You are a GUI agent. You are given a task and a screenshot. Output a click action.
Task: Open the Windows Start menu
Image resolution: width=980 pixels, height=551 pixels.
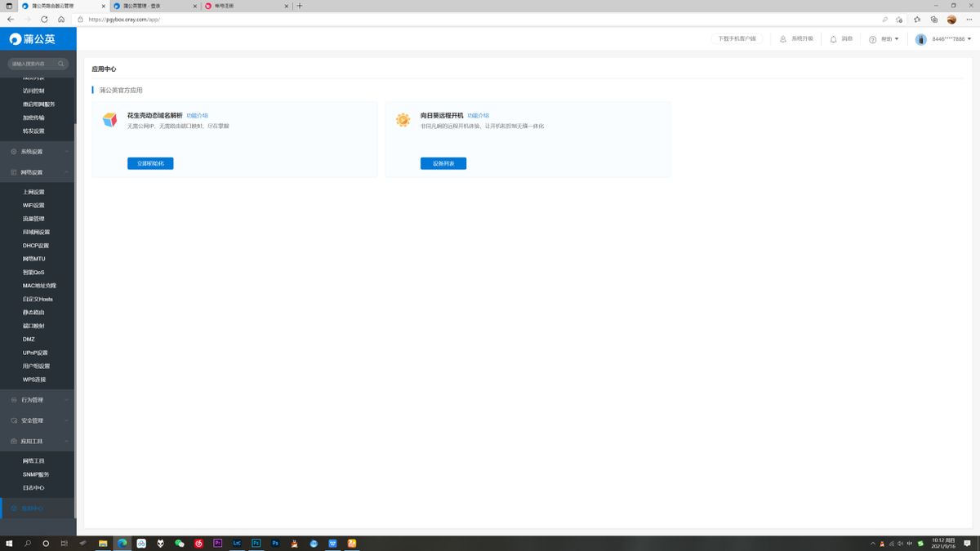click(10, 543)
